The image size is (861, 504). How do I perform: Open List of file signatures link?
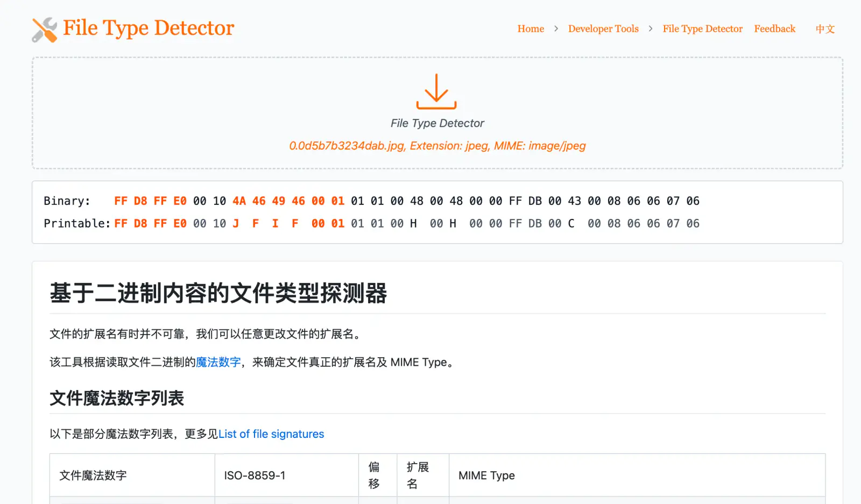pos(271,434)
